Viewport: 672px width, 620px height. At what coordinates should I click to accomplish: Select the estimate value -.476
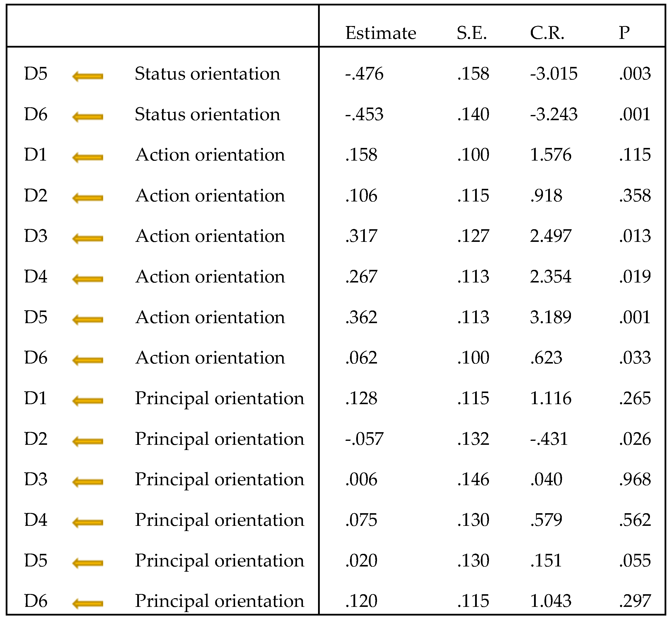point(364,74)
